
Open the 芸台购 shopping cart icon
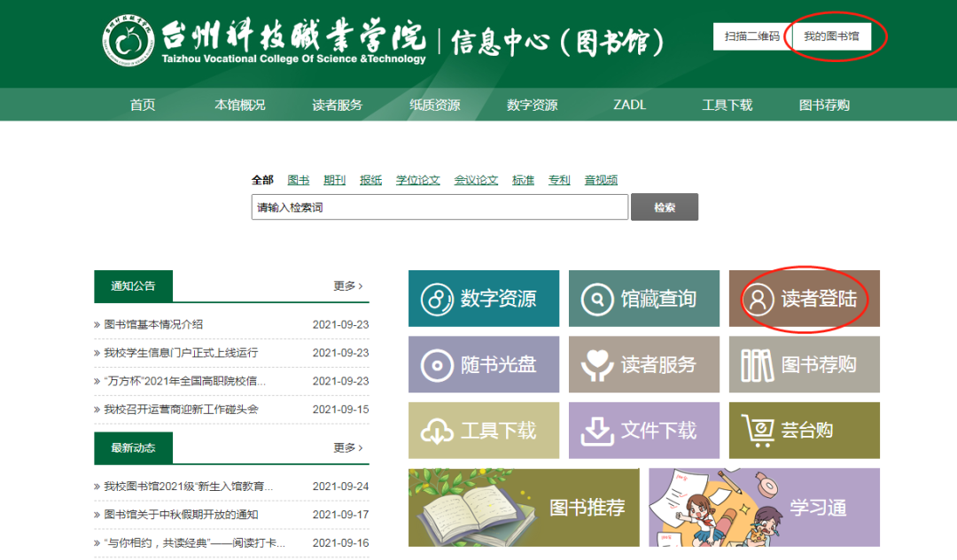click(x=804, y=430)
